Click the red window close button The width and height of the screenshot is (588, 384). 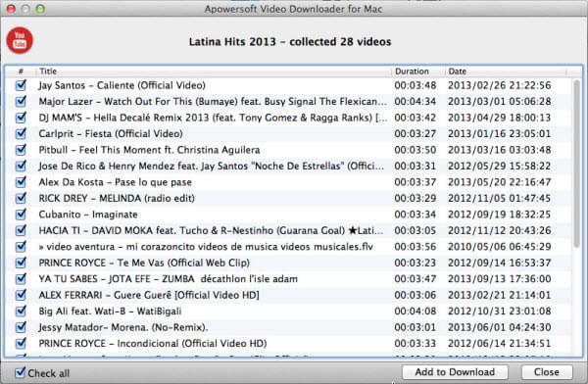coord(11,8)
